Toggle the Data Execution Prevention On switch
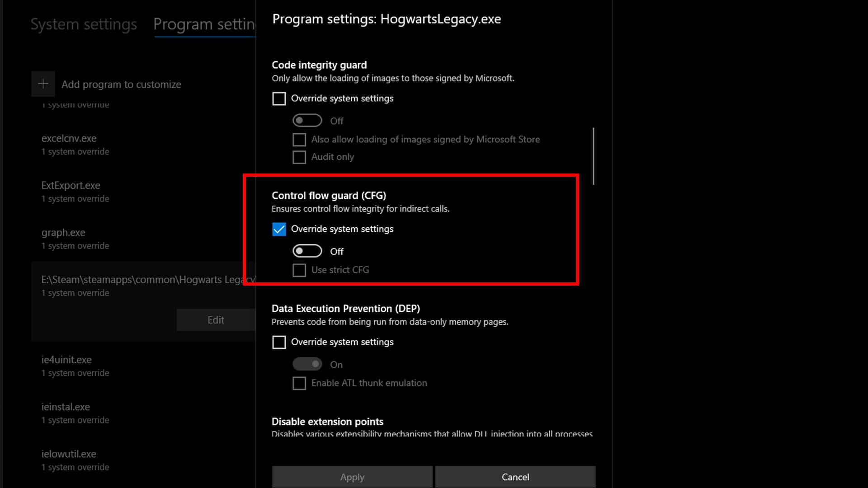This screenshot has width=868, height=488. point(307,364)
